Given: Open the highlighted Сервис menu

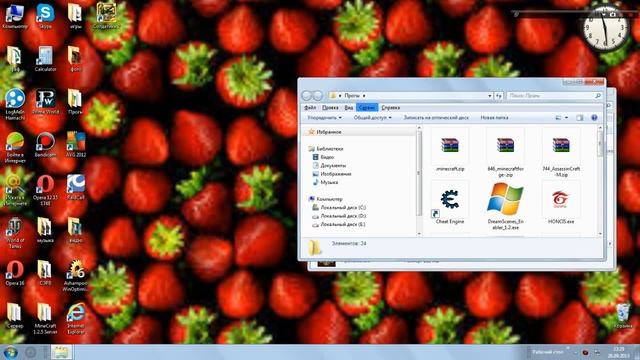Looking at the screenshot, I should (367, 107).
